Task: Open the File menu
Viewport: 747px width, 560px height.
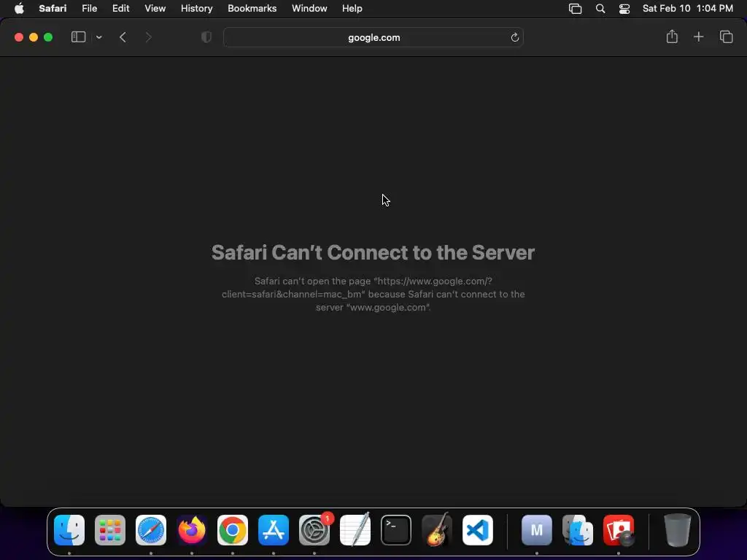Action: (90, 9)
